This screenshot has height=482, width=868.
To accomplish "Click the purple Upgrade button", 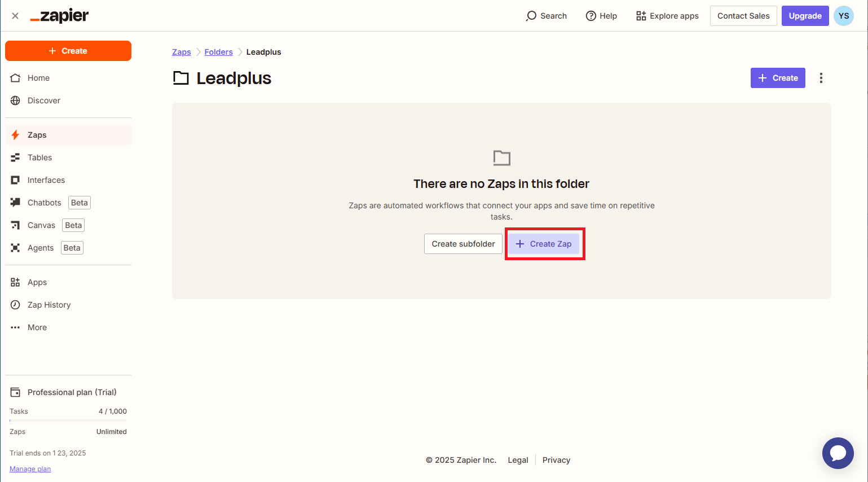I will tap(805, 16).
